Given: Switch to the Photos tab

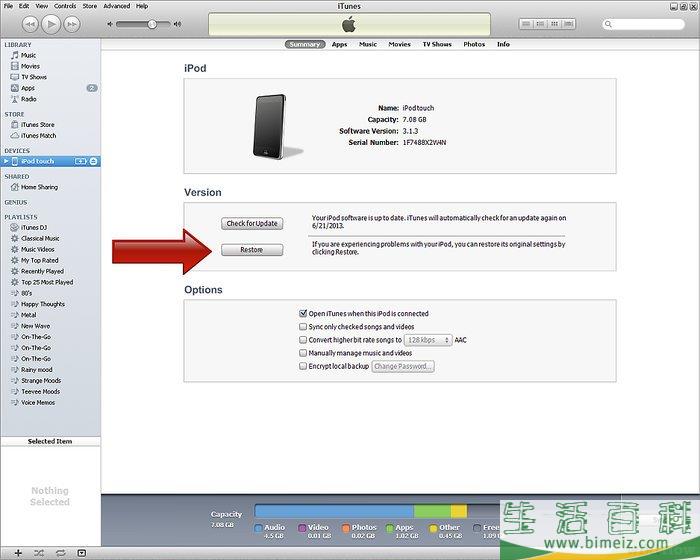Looking at the screenshot, I should pos(474,44).
